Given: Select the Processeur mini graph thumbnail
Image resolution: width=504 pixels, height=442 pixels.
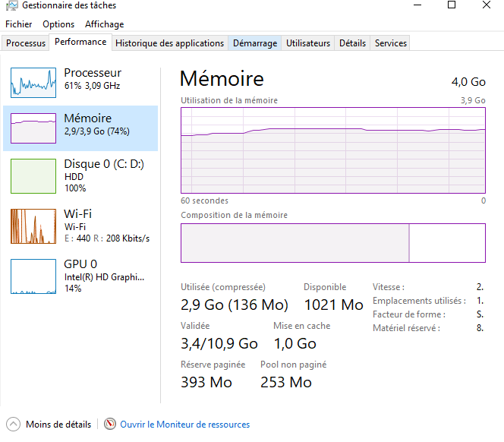Looking at the screenshot, I should tap(33, 81).
